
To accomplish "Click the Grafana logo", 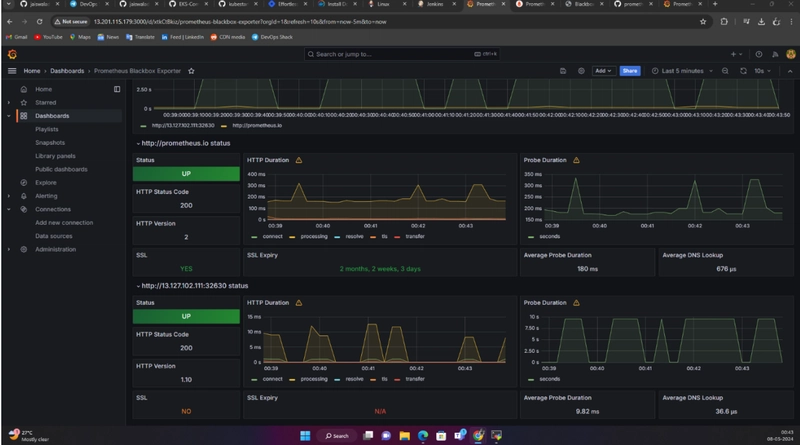I will [x=12, y=54].
